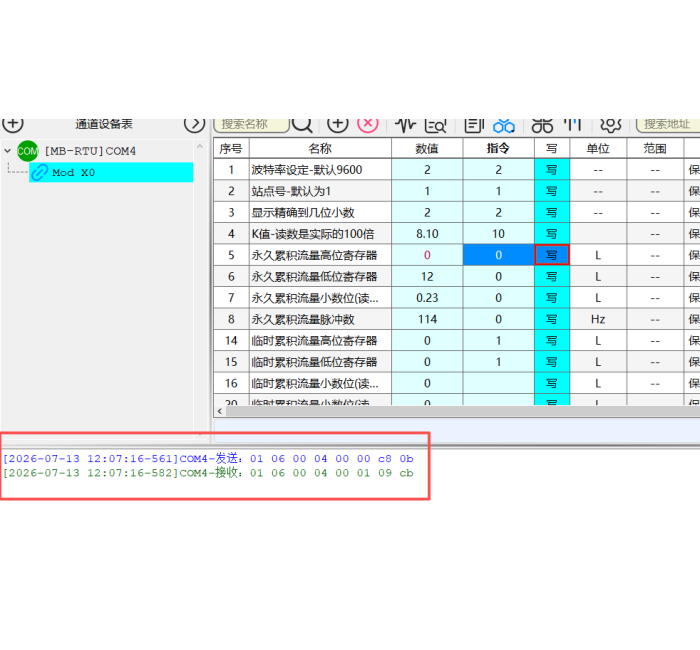Screen dimensions: 700x650
Task: Select the 数值 cell showing 12
Action: (x=427, y=276)
